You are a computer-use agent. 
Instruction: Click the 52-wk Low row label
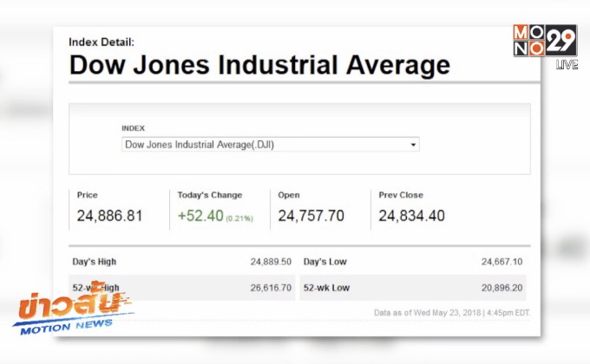point(326,288)
